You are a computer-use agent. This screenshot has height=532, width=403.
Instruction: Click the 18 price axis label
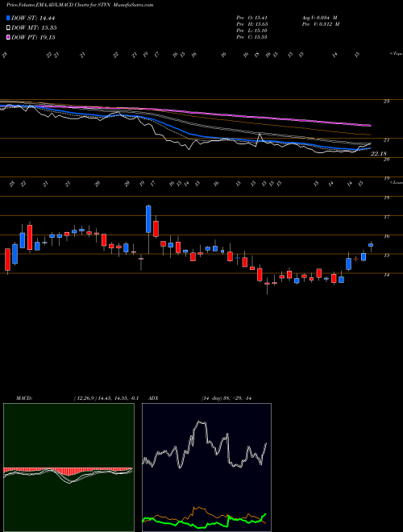[386, 197]
